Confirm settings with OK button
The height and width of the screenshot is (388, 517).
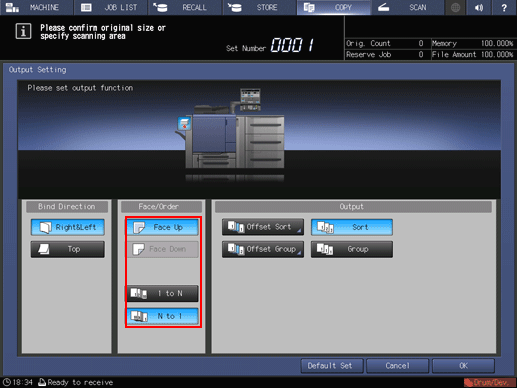pos(463,366)
